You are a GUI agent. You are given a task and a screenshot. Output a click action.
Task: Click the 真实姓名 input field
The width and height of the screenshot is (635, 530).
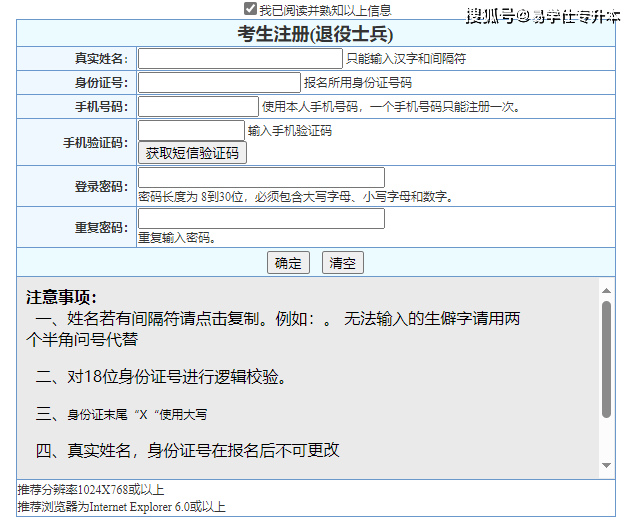(x=240, y=59)
